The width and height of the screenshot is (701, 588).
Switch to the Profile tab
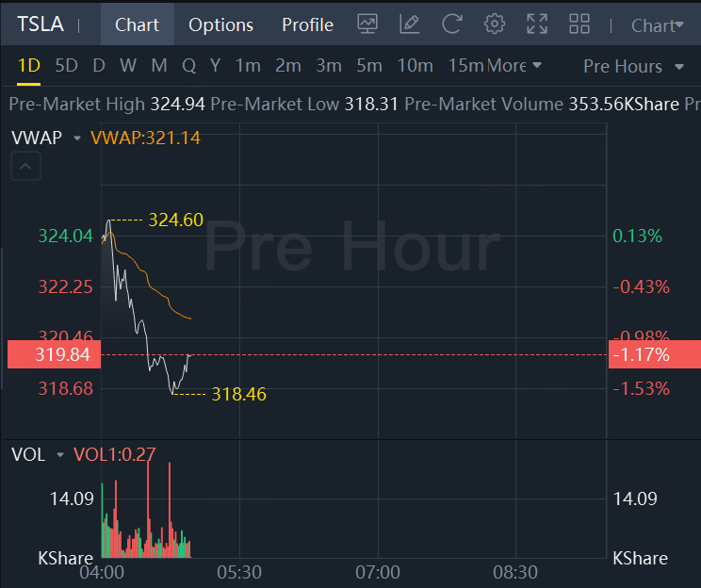pyautogui.click(x=307, y=24)
